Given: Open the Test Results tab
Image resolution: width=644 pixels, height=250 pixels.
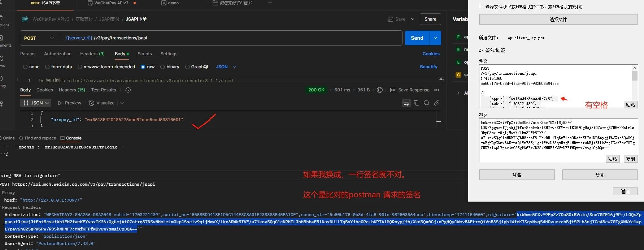Looking at the screenshot, I should pos(104,90).
